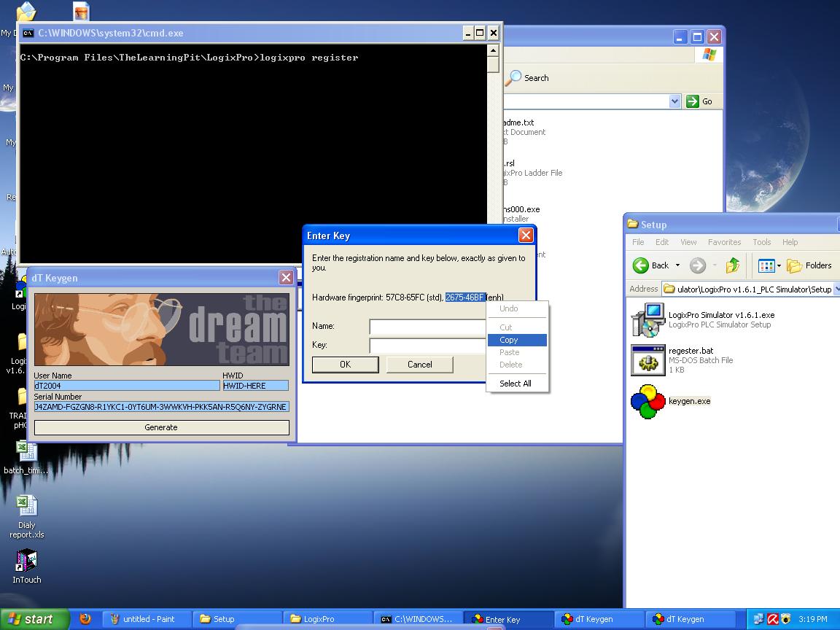Switch to the Setup taskbar button
840x630 pixels.
point(236,619)
